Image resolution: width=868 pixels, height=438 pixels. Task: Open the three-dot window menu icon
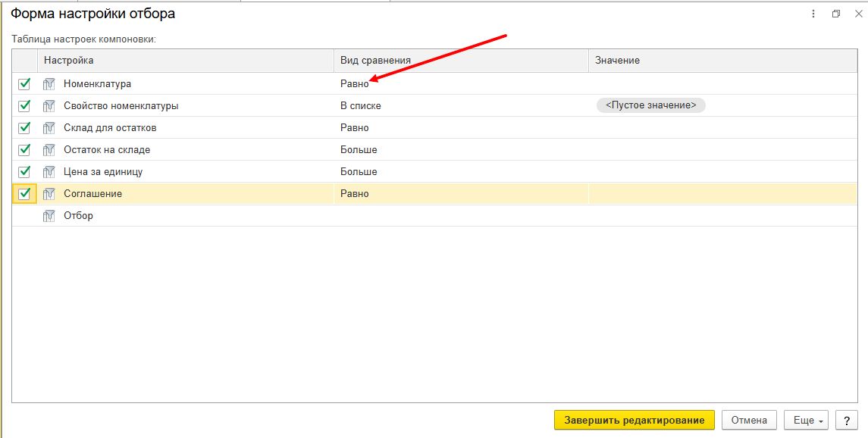pos(814,14)
